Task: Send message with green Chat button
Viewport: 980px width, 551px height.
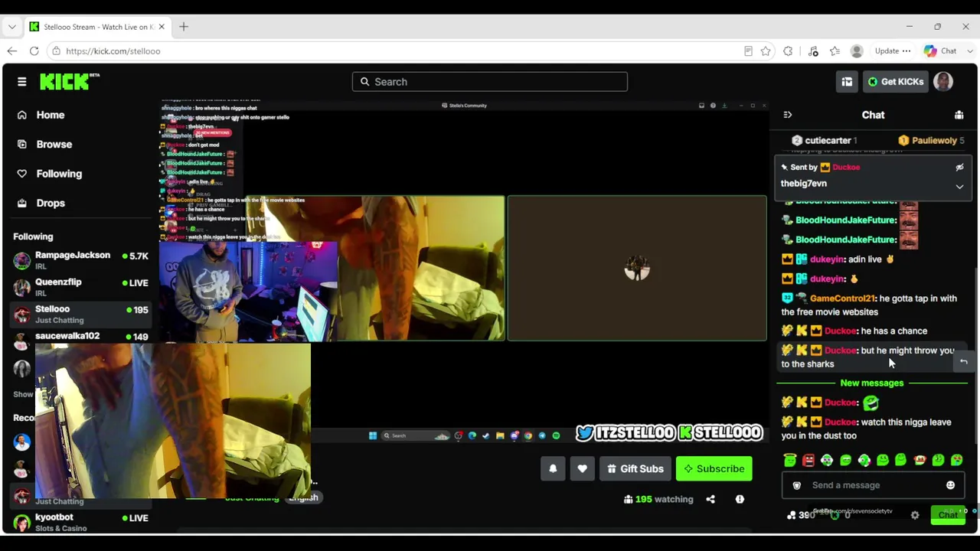Action: point(947,515)
